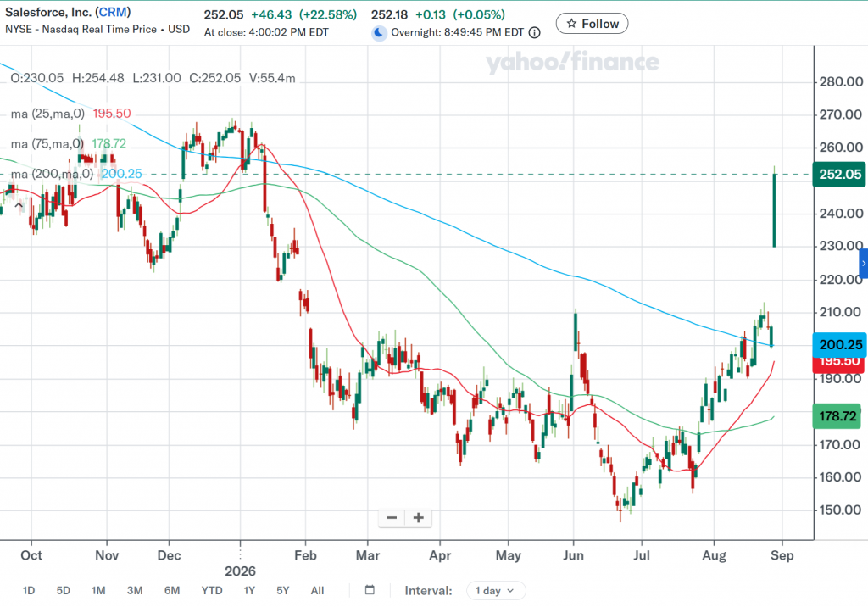Image resolution: width=868 pixels, height=607 pixels.
Task: Click the OHLC values readout line
Action: tap(153, 78)
